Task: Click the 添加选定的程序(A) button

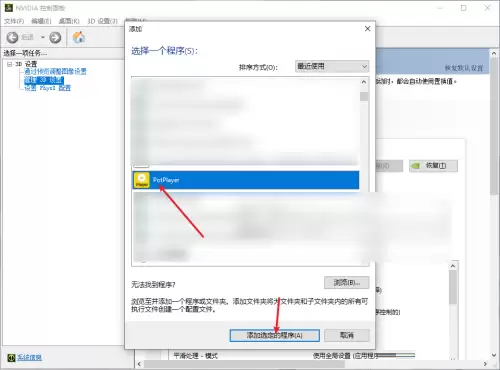Action: (274, 335)
